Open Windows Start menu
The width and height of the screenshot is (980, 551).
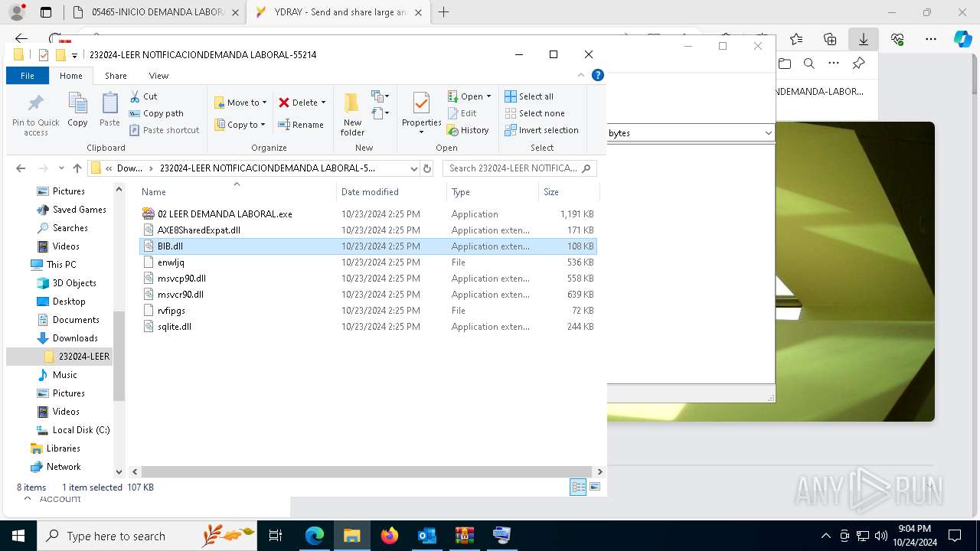point(18,536)
